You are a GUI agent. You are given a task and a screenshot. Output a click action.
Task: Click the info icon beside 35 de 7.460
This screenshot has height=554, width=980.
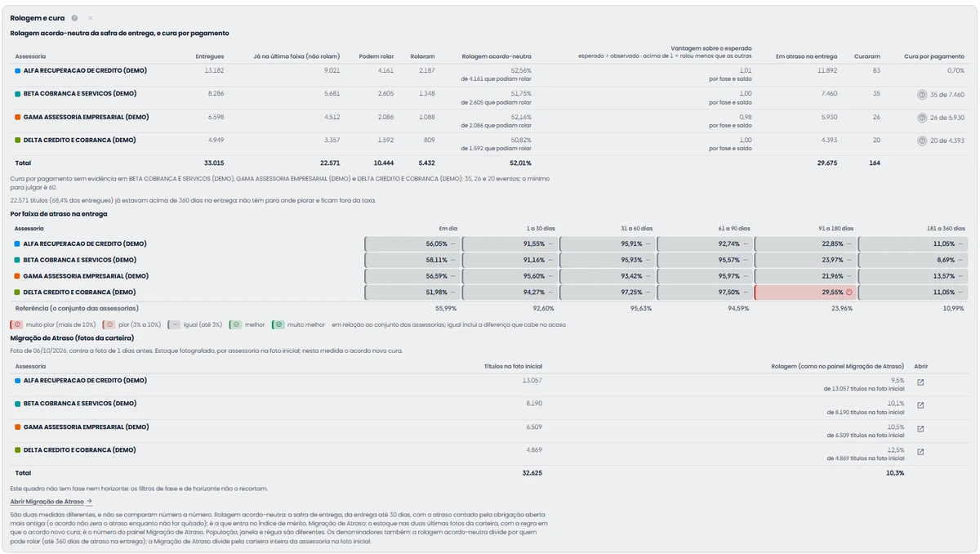coord(922,95)
